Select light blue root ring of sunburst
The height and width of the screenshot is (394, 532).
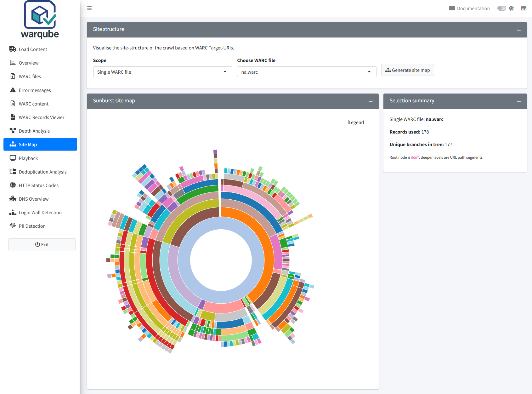(x=221, y=223)
